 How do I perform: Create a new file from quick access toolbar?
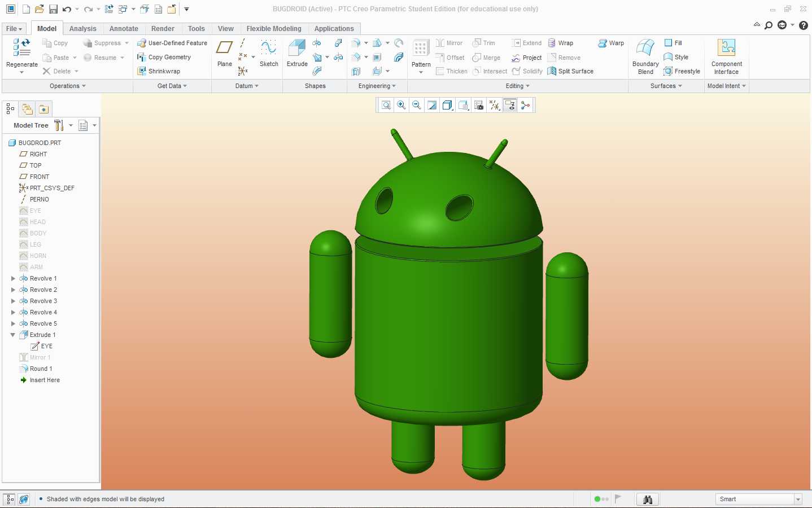tap(26, 9)
